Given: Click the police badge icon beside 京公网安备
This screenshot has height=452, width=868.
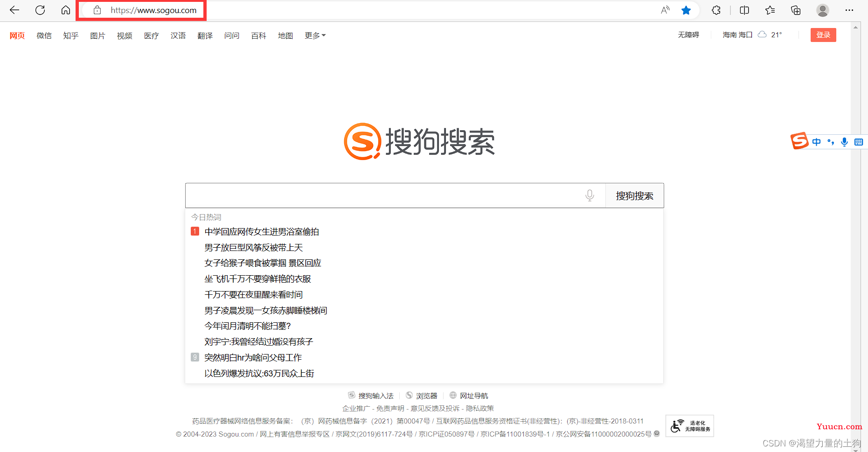Looking at the screenshot, I should click(657, 433).
